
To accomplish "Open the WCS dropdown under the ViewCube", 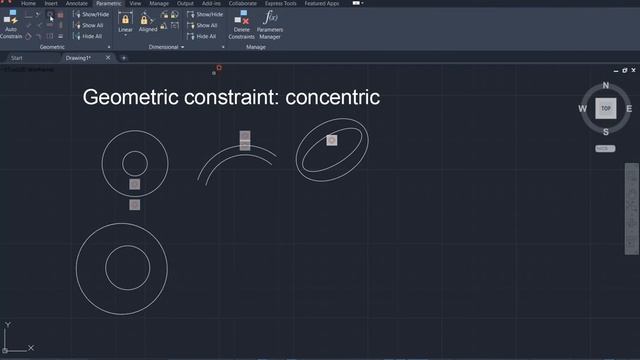I will (605, 149).
